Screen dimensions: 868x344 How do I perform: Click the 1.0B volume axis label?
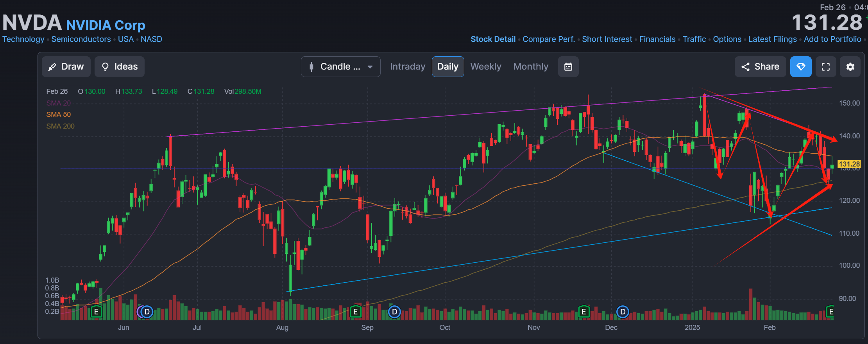52,280
